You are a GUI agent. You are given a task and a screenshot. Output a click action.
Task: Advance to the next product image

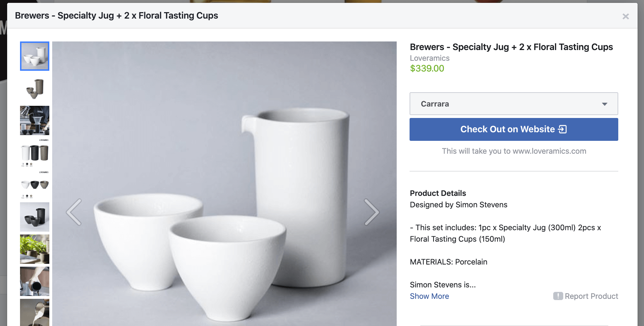(x=371, y=212)
